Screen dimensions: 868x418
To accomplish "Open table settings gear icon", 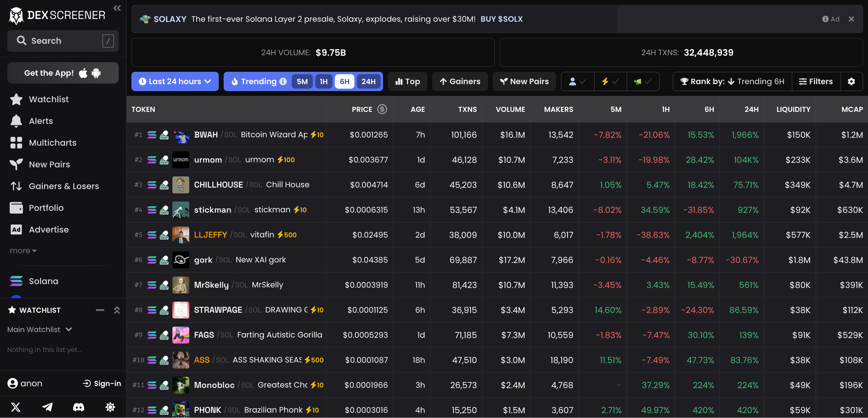I will pos(851,81).
